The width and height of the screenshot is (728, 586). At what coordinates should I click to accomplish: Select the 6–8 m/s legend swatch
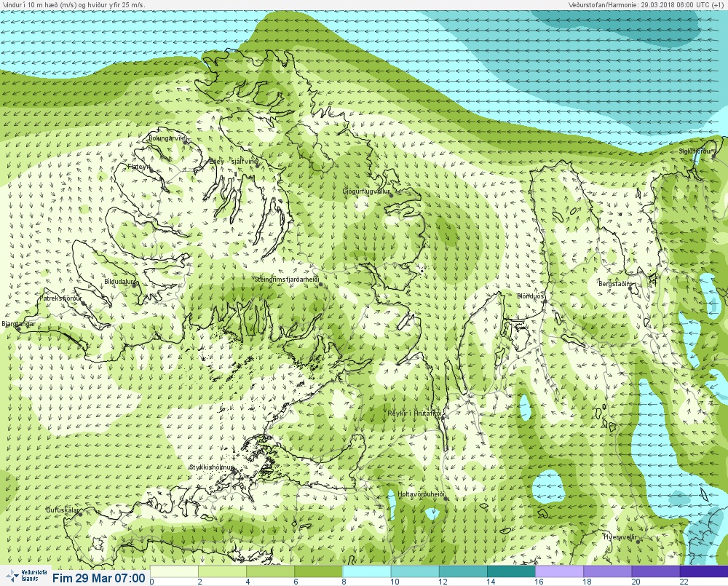pyautogui.click(x=319, y=571)
